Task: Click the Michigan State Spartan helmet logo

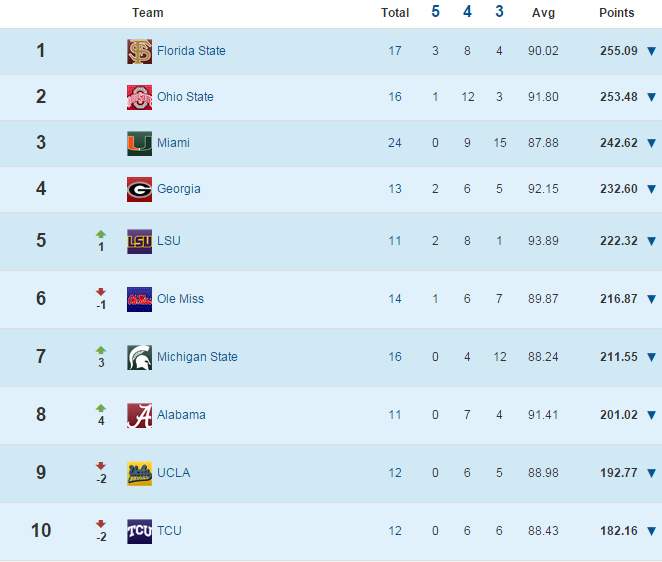Action: (139, 358)
